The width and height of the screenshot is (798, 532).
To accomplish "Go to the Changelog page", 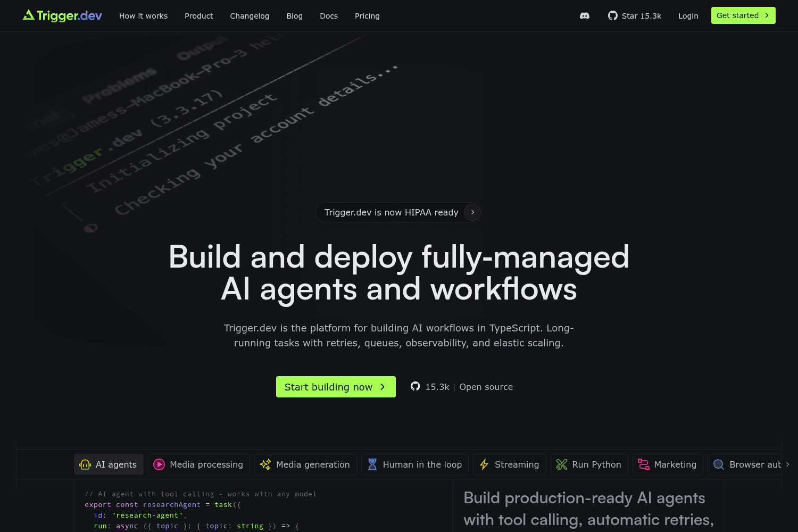I will (250, 16).
